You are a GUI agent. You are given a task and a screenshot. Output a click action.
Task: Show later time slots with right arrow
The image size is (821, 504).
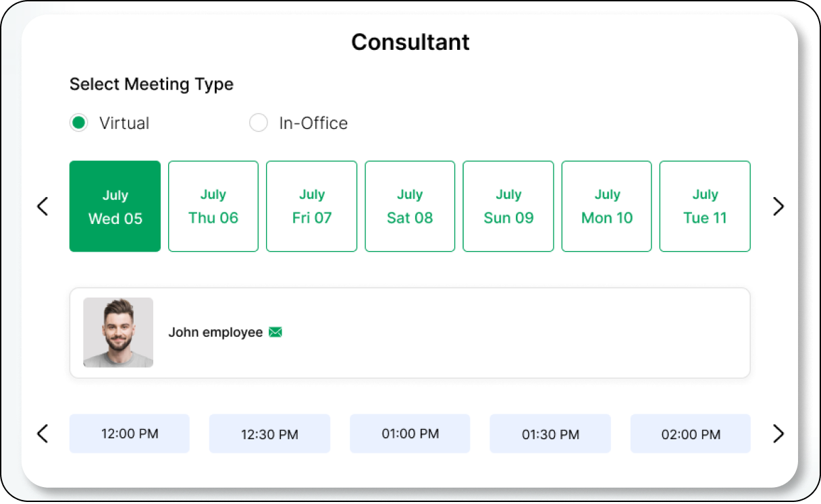click(x=778, y=433)
